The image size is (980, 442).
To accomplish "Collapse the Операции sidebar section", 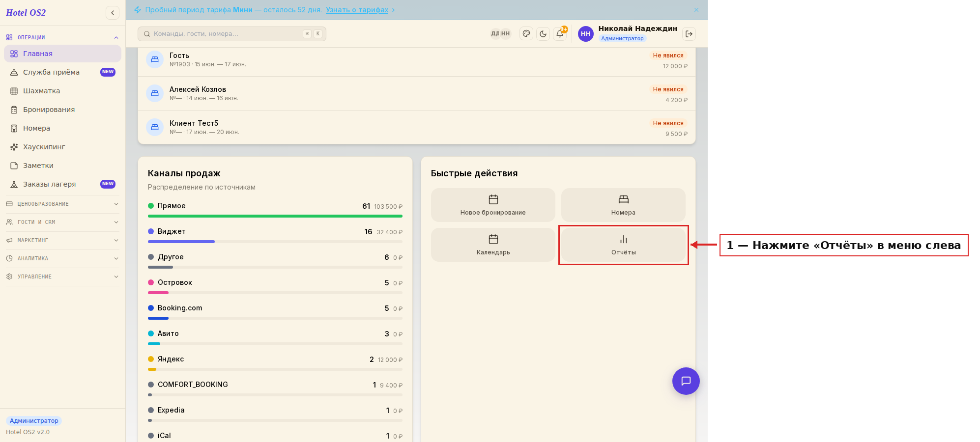I will (x=62, y=37).
